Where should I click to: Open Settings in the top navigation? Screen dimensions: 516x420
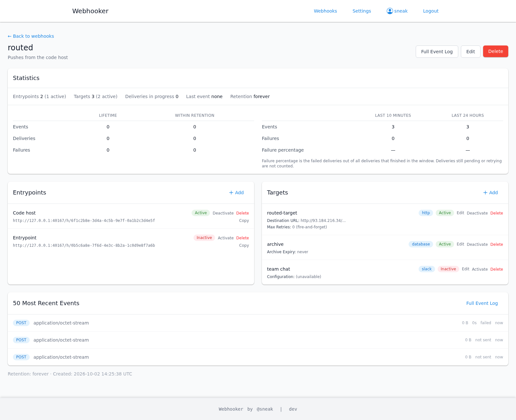pos(362,11)
